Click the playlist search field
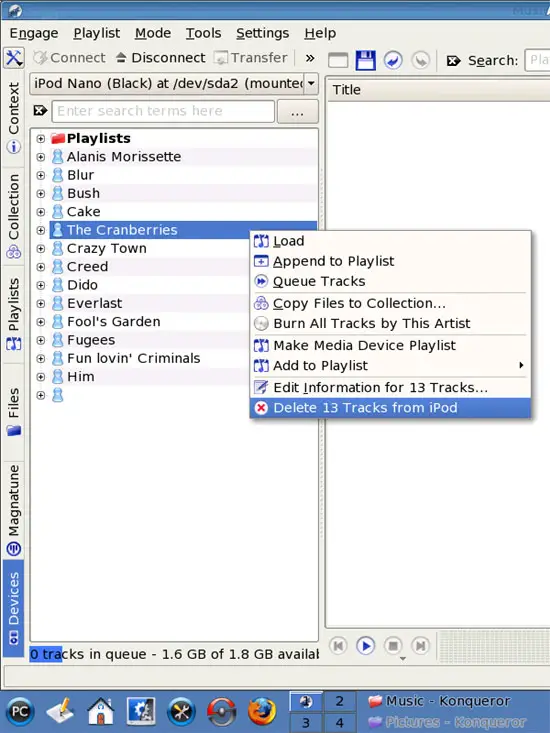 (x=537, y=60)
